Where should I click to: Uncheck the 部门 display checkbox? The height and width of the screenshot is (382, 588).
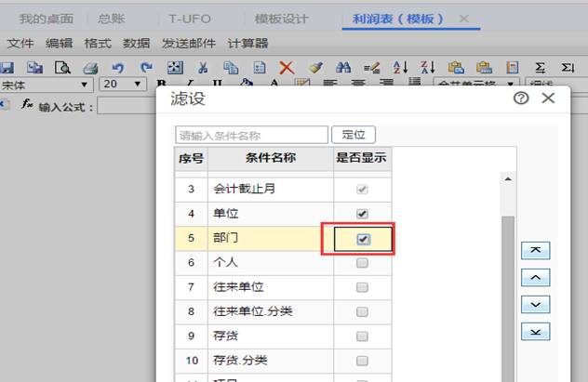coord(363,239)
